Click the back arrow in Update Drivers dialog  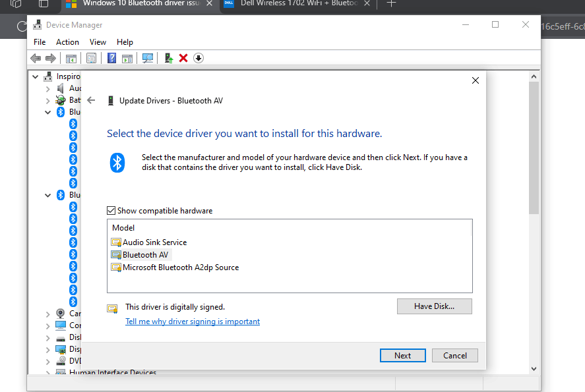(x=91, y=100)
